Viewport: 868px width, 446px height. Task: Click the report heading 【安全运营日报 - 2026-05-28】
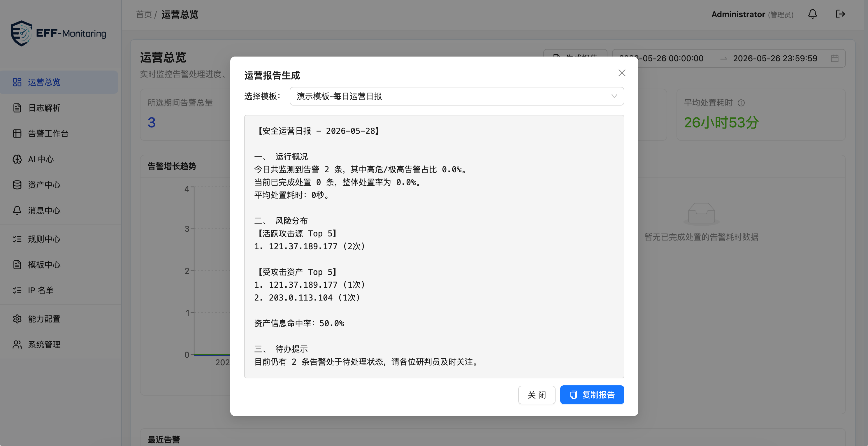coord(318,131)
